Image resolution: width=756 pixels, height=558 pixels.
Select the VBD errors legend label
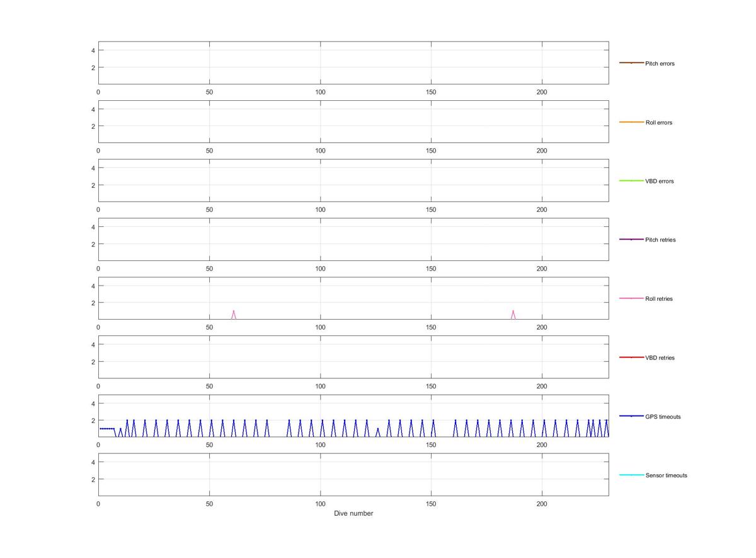(659, 181)
